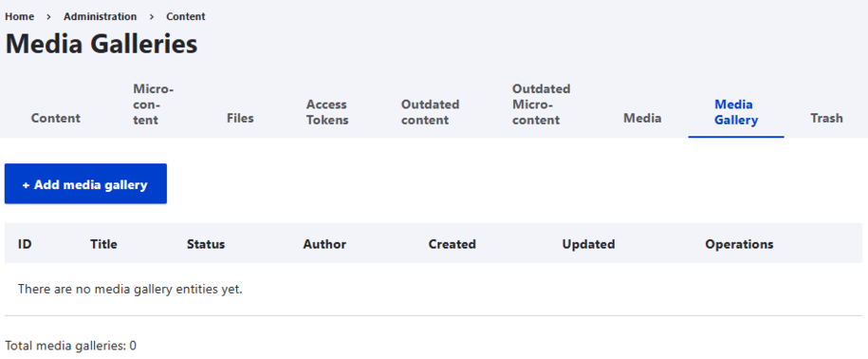Click the Status column header
Image resolution: width=868 pixels, height=359 pixels.
click(206, 244)
